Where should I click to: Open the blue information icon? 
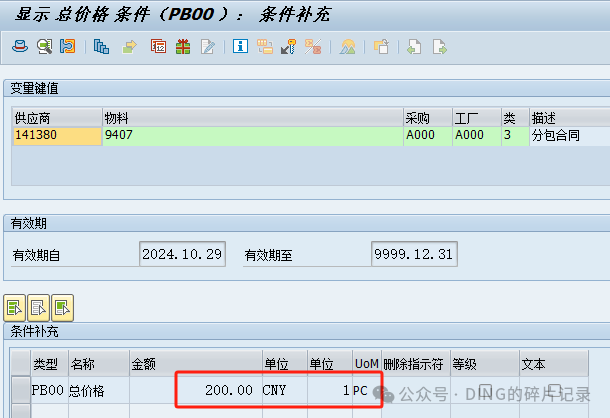click(240, 46)
